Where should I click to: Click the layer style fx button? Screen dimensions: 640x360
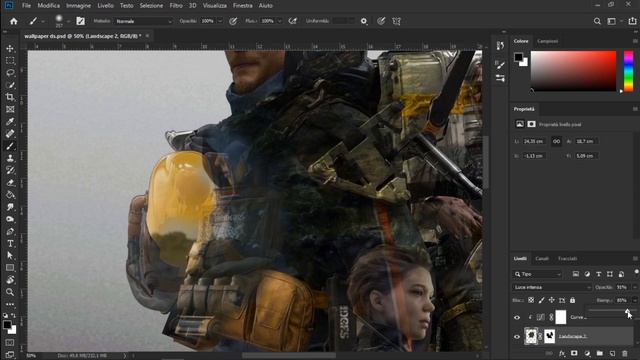coord(562,353)
